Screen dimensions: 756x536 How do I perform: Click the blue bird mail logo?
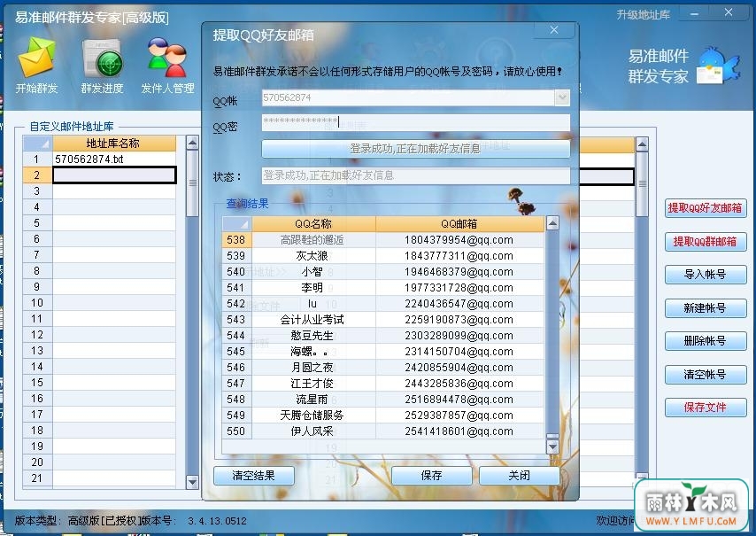point(719,66)
